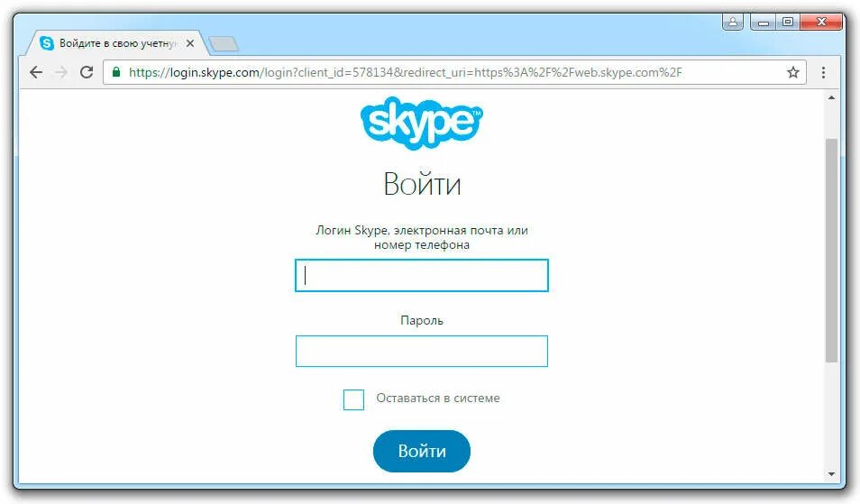This screenshot has height=504, width=860.
Task: Click the Пароль input field
Action: [422, 351]
